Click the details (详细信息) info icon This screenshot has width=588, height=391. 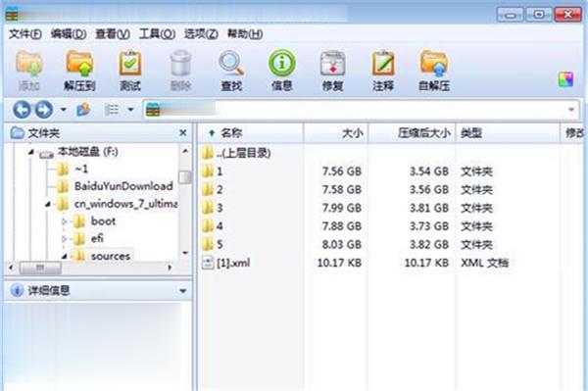[17, 290]
